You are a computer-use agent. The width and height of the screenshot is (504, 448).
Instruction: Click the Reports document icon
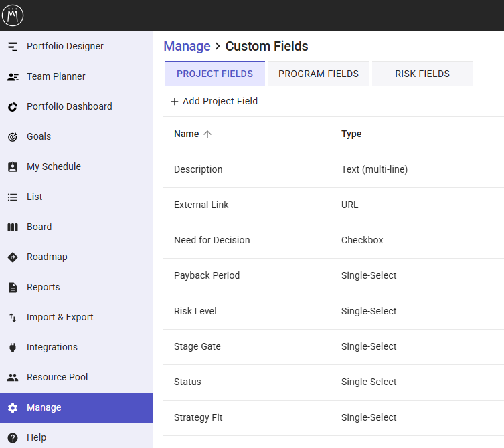tap(13, 287)
